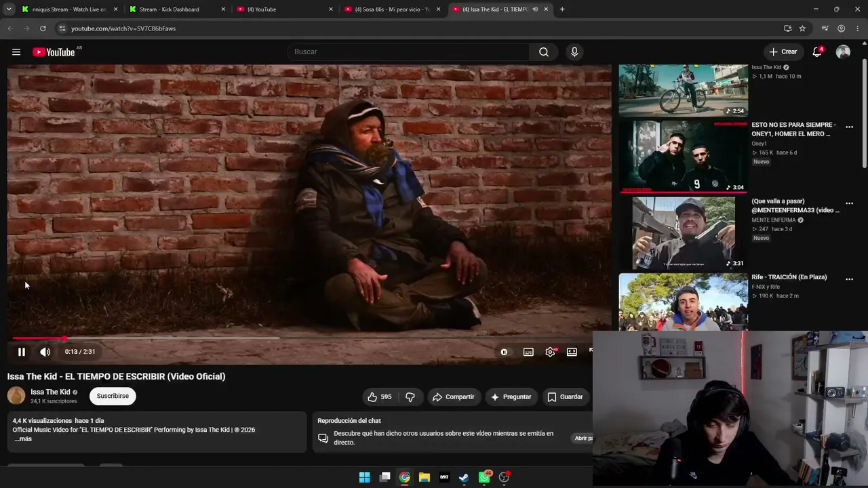This screenshot has height=488, width=868.
Task: Switch to the (4) YouTube tab
Action: (x=284, y=9)
